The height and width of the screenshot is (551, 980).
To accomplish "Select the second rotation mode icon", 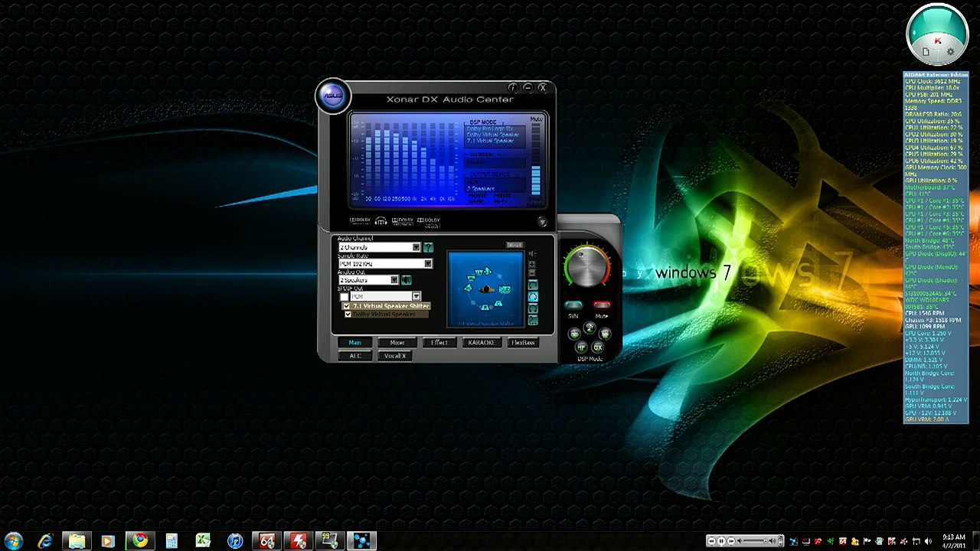I will click(533, 297).
